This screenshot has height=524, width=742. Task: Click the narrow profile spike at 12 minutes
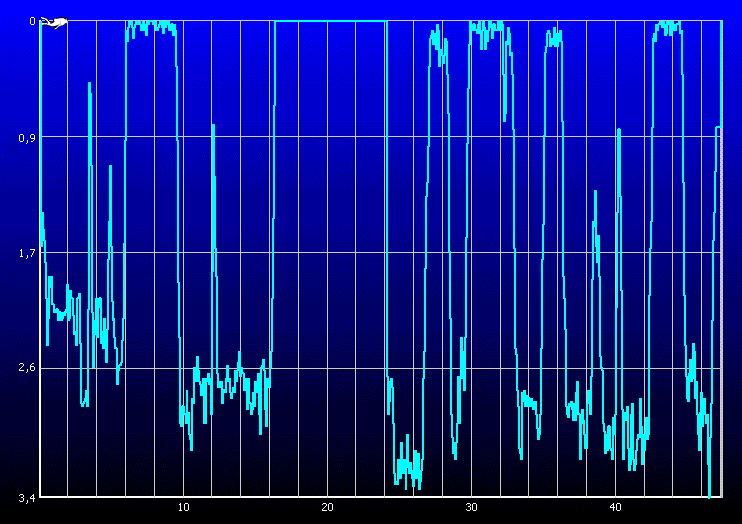pos(213,126)
